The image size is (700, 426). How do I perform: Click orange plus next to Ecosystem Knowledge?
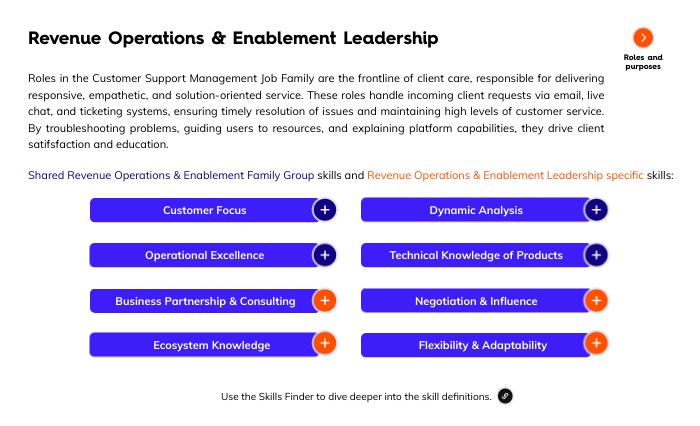tap(324, 344)
